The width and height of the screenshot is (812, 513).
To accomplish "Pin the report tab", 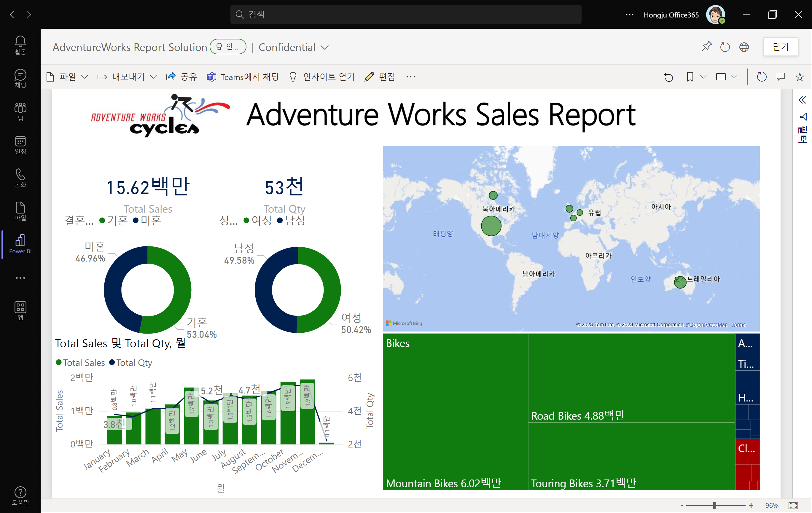I will click(x=707, y=47).
